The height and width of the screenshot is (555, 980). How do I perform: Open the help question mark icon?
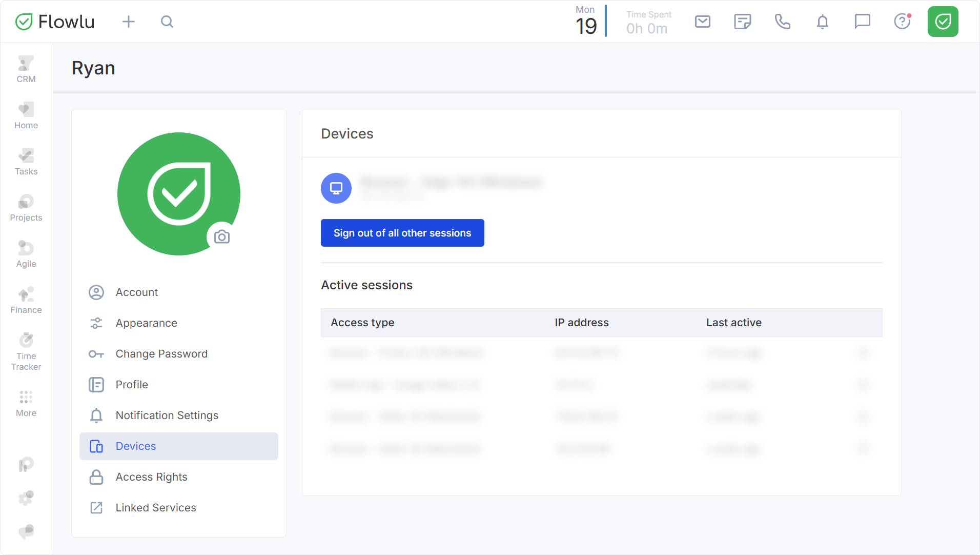pyautogui.click(x=902, y=22)
